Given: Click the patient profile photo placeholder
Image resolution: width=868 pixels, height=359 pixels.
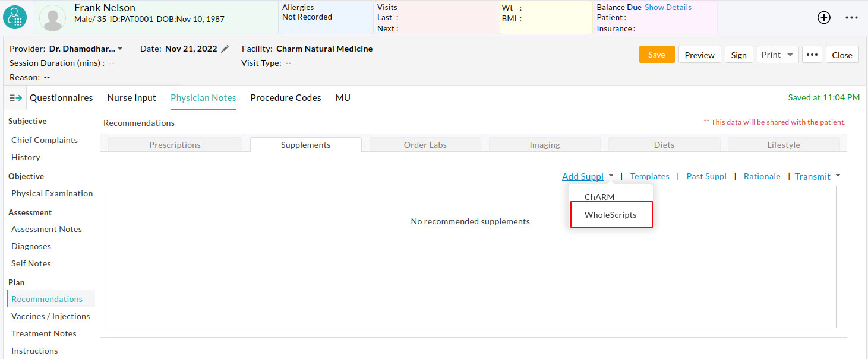Looking at the screenshot, I should point(52,17).
